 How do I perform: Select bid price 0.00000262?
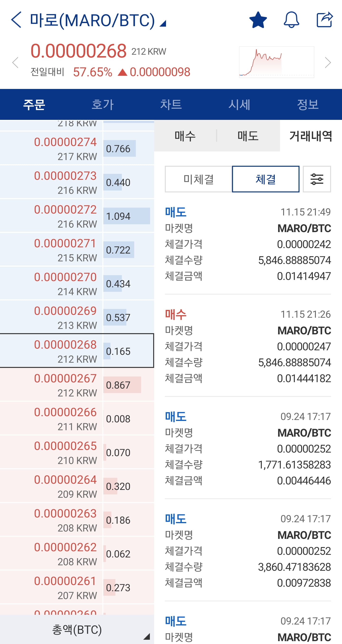[51, 553]
